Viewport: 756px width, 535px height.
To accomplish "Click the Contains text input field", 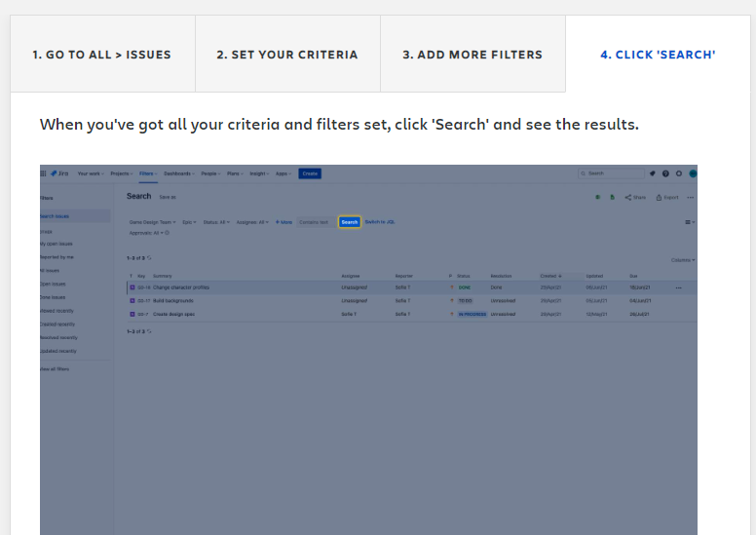I will [316, 222].
